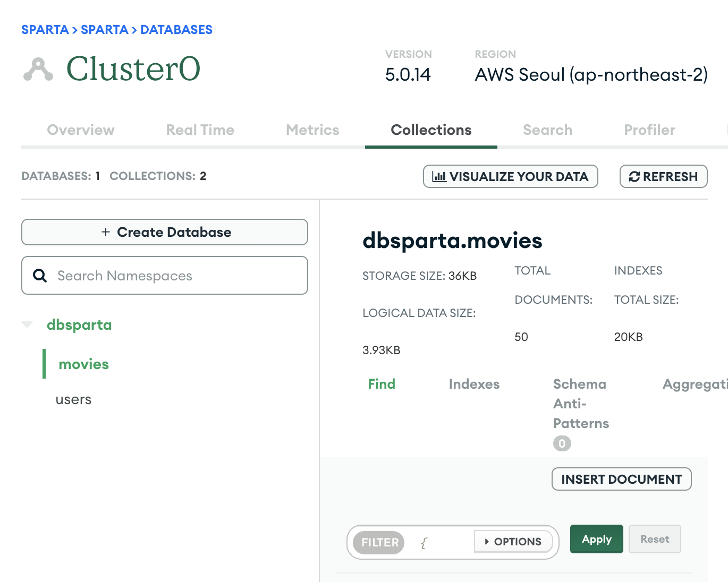This screenshot has height=582, width=728.
Task: Apply the filter query
Action: [597, 539]
